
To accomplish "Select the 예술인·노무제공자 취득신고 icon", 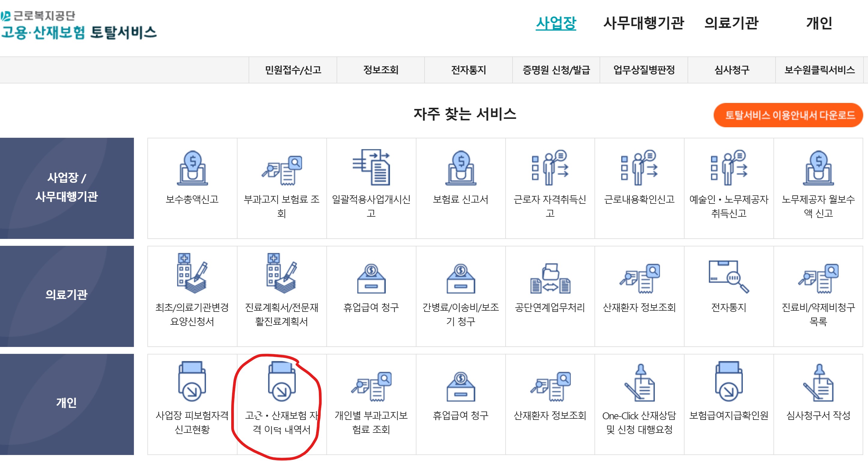I will click(x=729, y=167).
